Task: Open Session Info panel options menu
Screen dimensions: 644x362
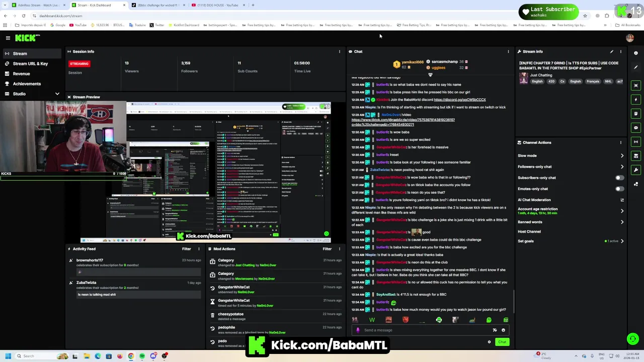Action: pyautogui.click(x=339, y=51)
